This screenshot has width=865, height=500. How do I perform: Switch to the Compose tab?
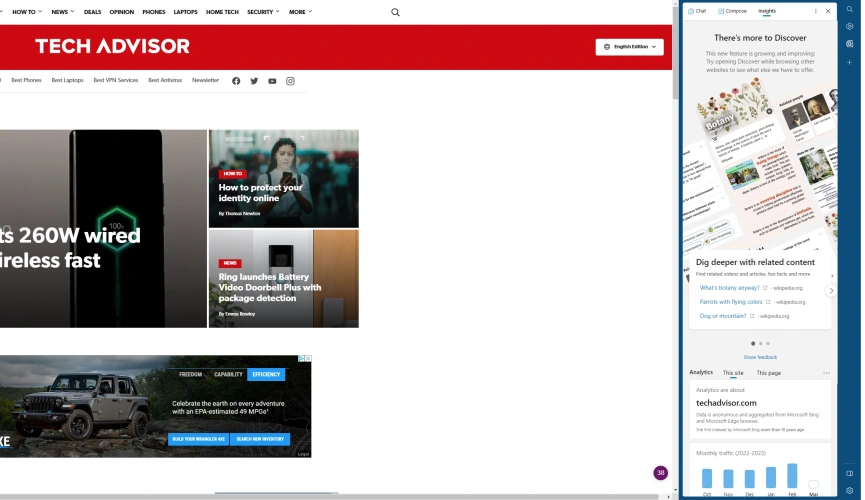click(x=732, y=11)
